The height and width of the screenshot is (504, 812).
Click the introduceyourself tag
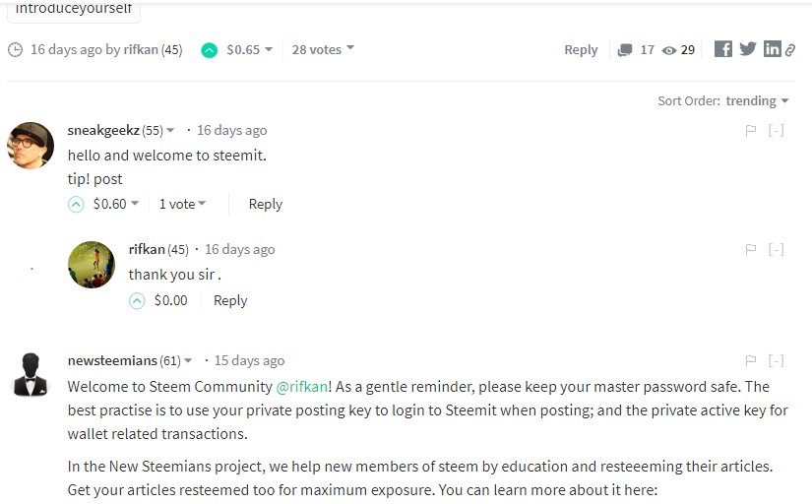(73, 9)
